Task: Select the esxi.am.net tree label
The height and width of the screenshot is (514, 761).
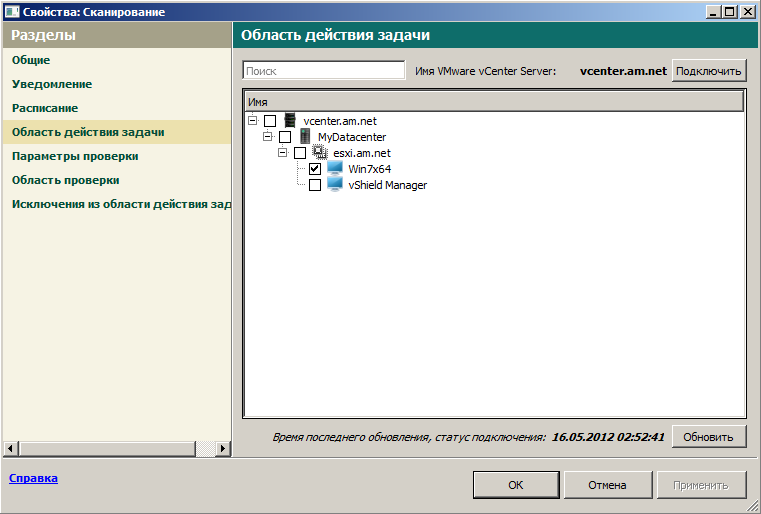Action: 362,153
